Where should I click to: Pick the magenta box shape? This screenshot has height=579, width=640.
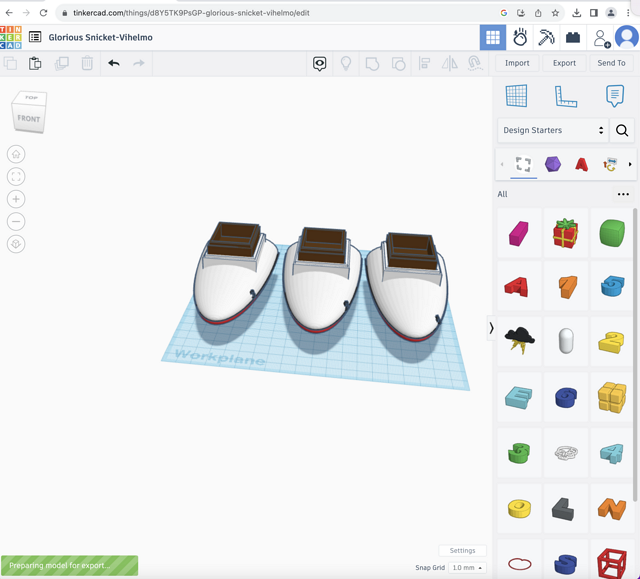click(x=519, y=233)
